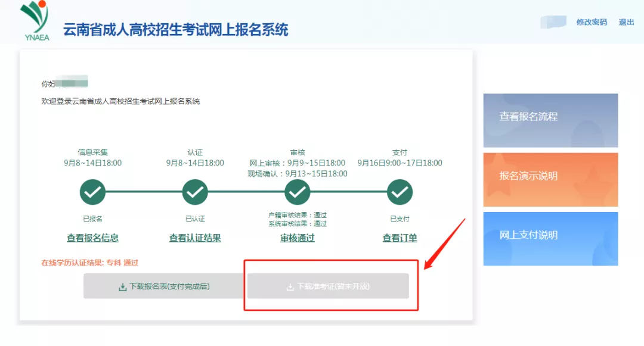Click 下载报名表(支付完成后) button
Image resolution: width=644 pixels, height=346 pixels.
(x=165, y=286)
